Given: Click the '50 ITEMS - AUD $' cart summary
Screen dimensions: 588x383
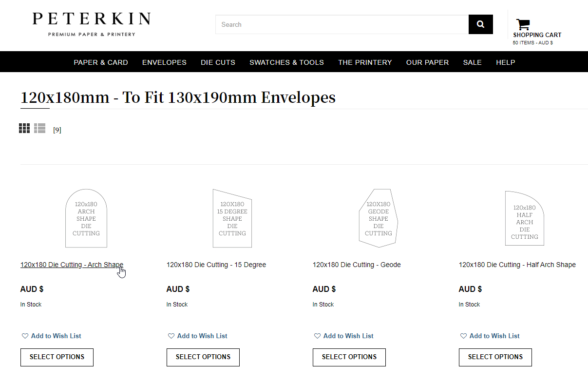Looking at the screenshot, I should tap(532, 43).
